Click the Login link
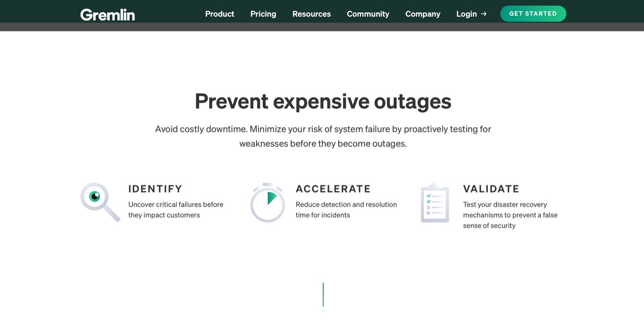 [x=472, y=14]
